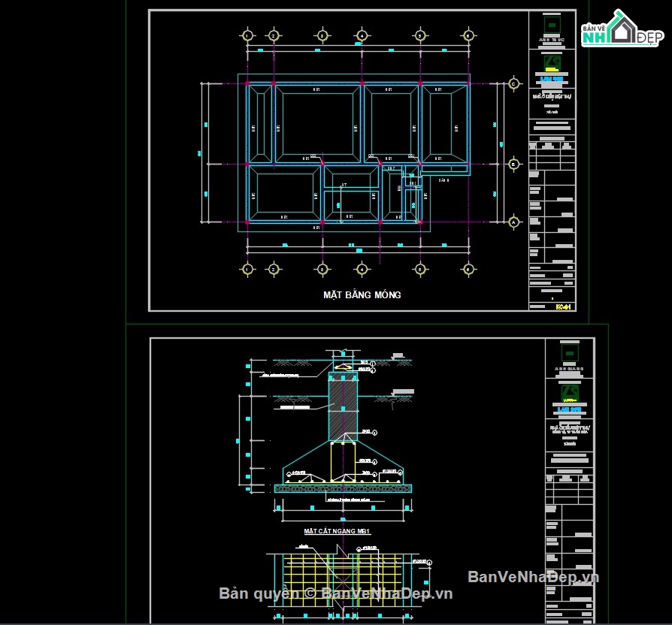The height and width of the screenshot is (625, 672).
Task: Select the hatched lean-concrete base in the MB1 section
Action: 343,488
